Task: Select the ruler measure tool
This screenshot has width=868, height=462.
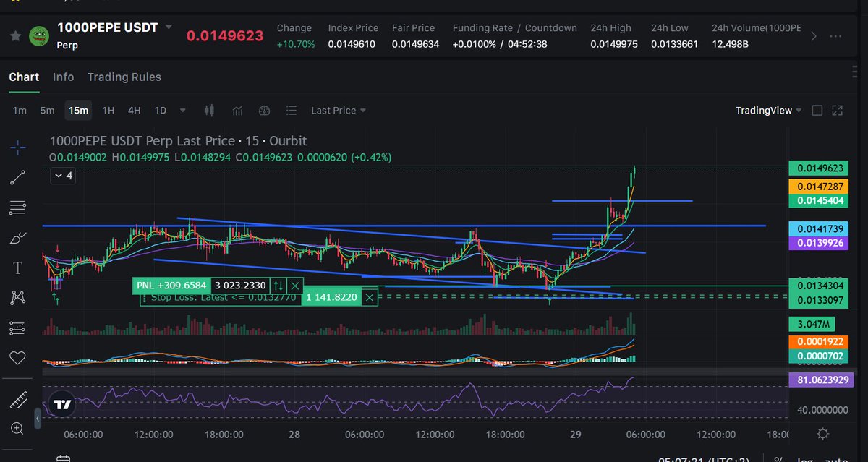Action: [18, 399]
